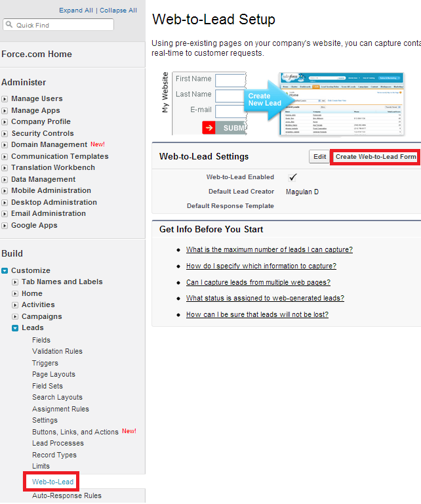Image resolution: width=421 pixels, height=504 pixels.
Task: Open Validation Rules under Leads
Action: (x=57, y=351)
